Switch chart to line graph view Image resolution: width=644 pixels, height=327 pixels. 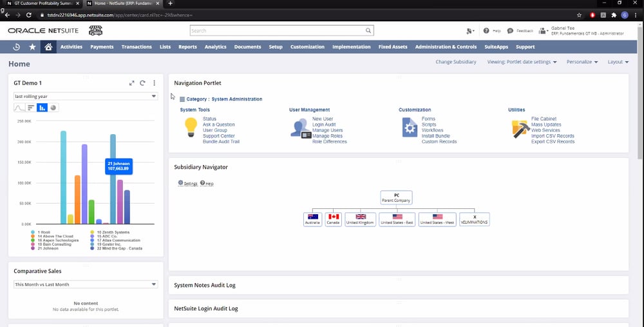point(19,108)
